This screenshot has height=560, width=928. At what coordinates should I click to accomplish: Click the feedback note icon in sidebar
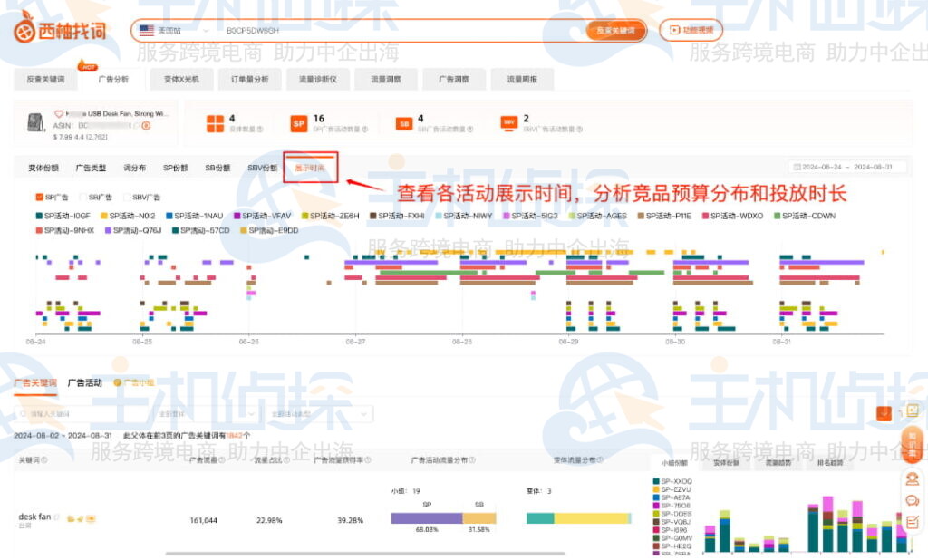[x=912, y=522]
